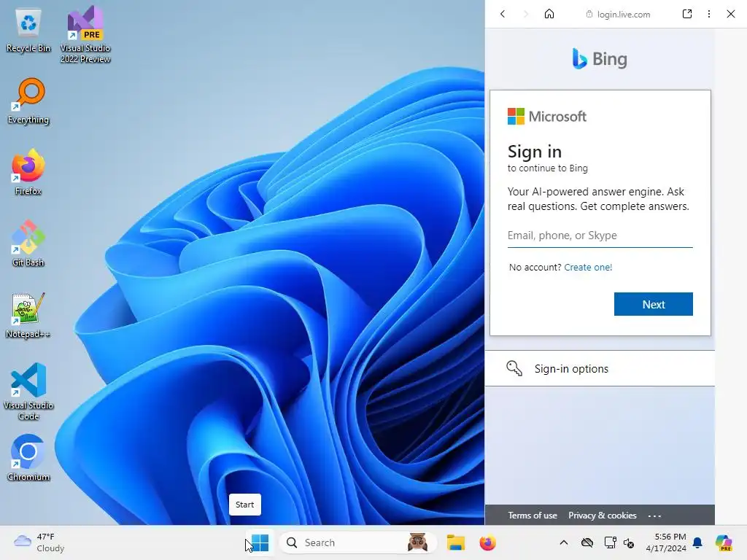Follow the Create one! link
The image size is (747, 560).
588,267
